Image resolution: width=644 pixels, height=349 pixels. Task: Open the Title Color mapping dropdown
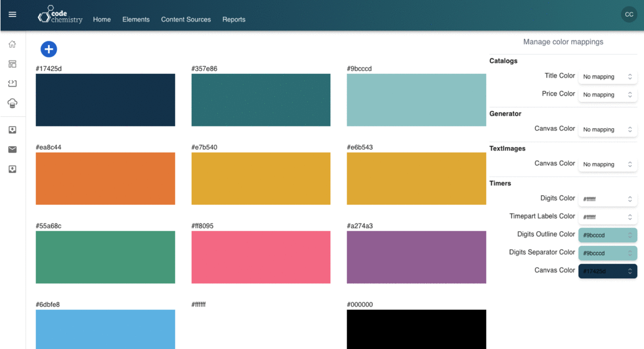607,76
